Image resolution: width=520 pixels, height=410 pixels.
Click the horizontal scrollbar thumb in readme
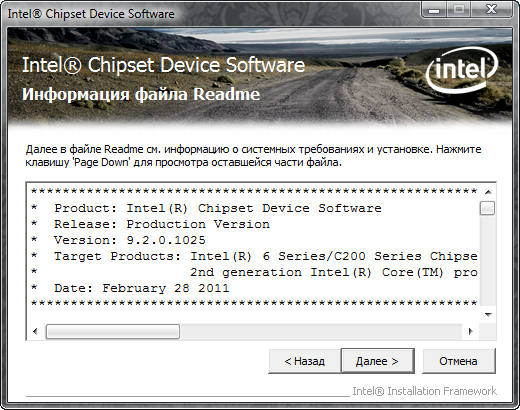point(113,331)
